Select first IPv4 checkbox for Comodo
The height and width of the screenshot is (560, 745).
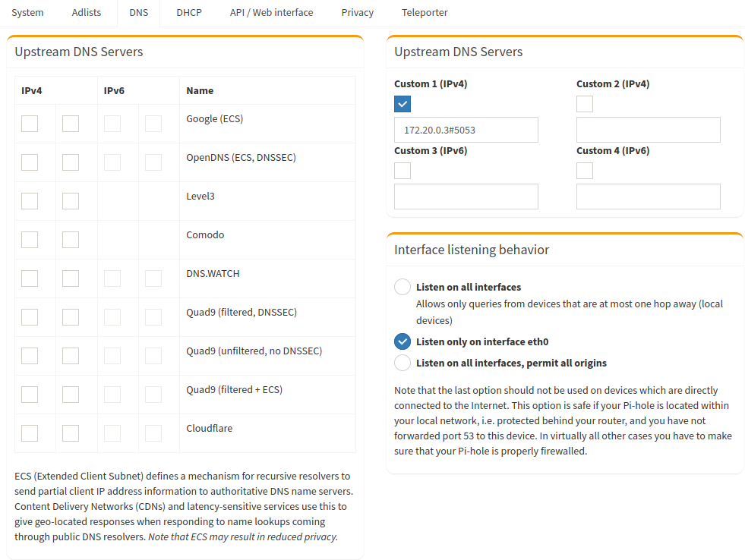coord(30,240)
